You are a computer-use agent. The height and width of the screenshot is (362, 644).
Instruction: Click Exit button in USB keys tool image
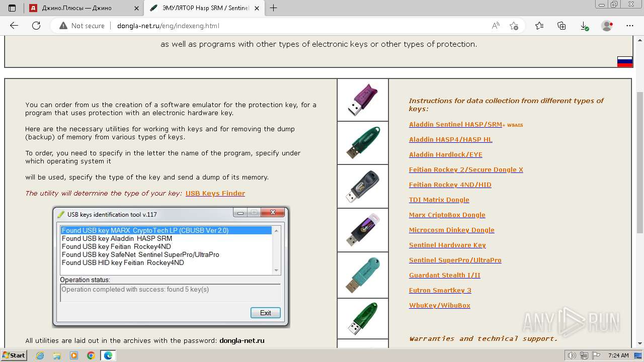tap(266, 313)
